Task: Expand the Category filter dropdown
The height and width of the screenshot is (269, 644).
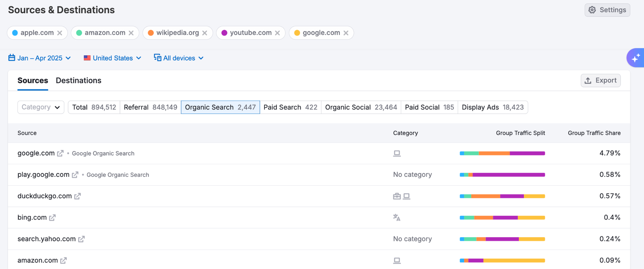Action: pos(41,107)
